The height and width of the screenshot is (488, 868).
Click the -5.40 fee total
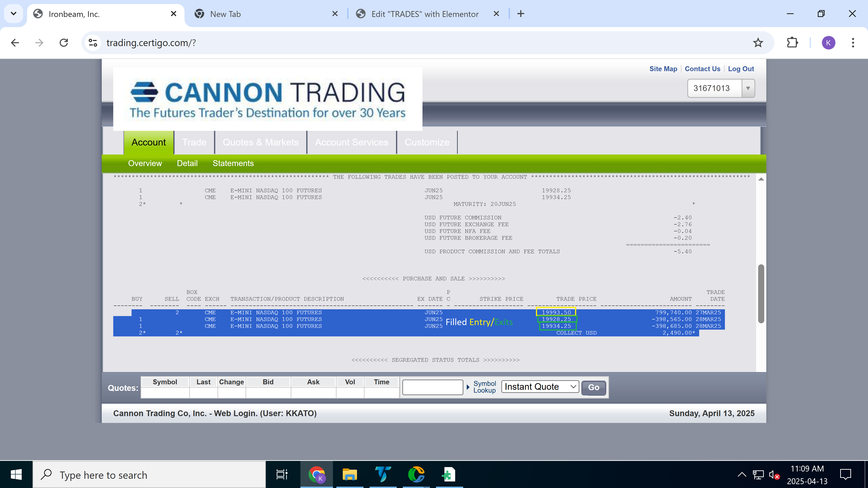coord(683,252)
